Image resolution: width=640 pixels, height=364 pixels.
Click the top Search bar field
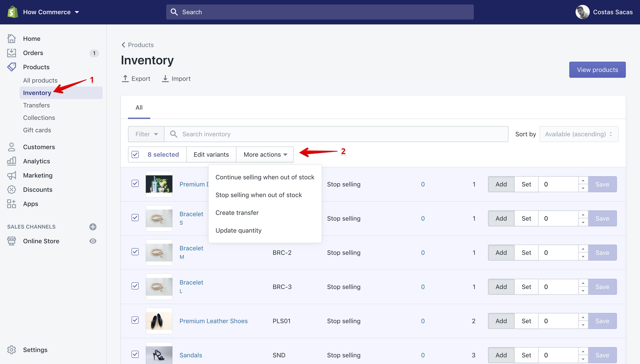320,12
